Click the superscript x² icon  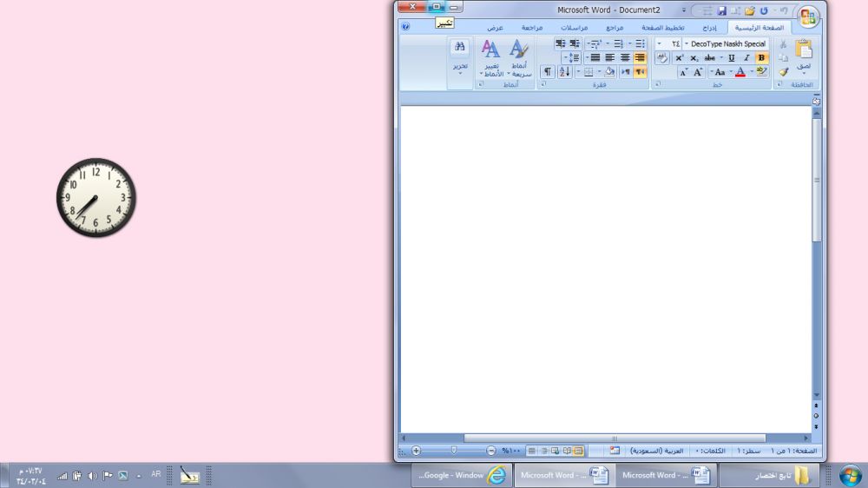tap(680, 58)
